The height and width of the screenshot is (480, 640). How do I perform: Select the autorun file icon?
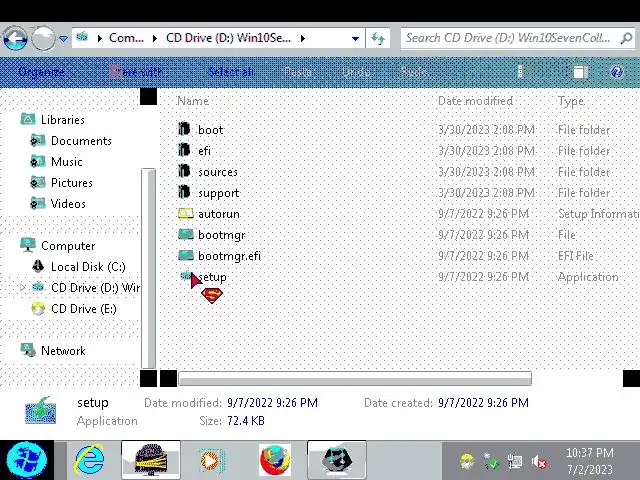186,213
